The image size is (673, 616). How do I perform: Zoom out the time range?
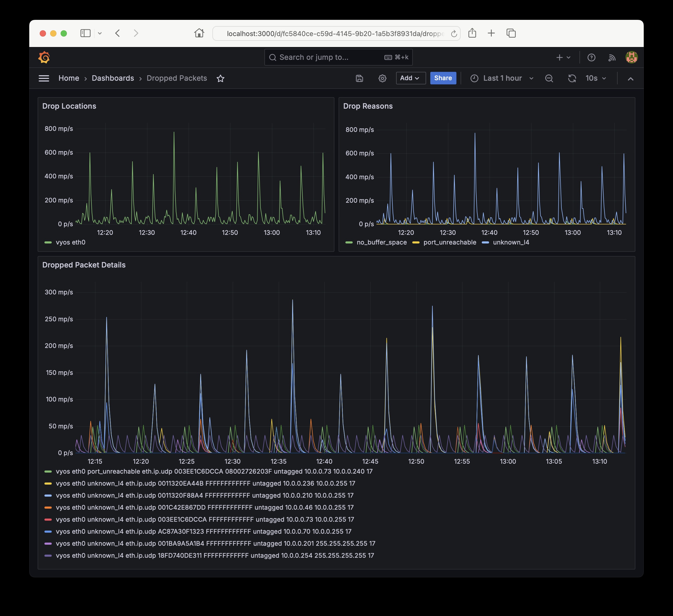549,78
